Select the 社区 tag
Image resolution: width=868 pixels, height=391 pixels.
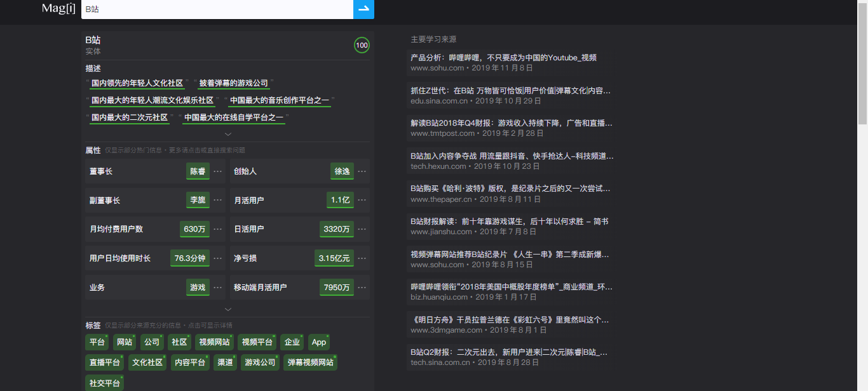180,342
